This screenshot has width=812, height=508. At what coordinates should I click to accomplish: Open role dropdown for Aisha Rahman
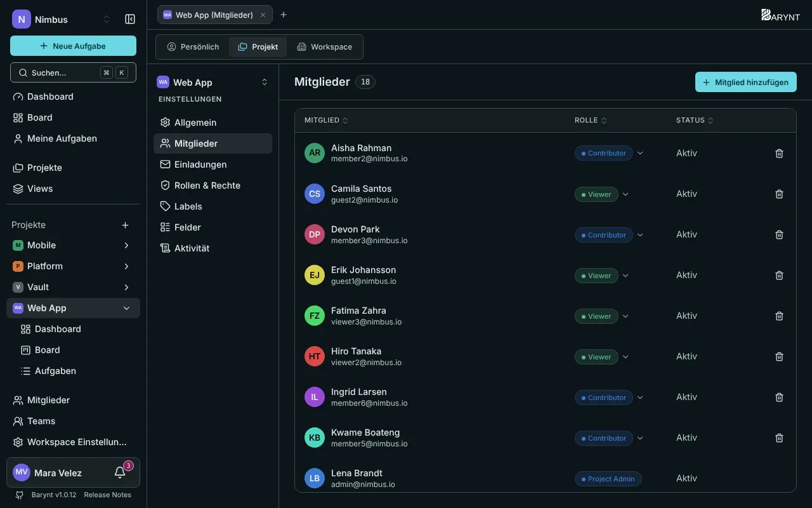coord(640,153)
